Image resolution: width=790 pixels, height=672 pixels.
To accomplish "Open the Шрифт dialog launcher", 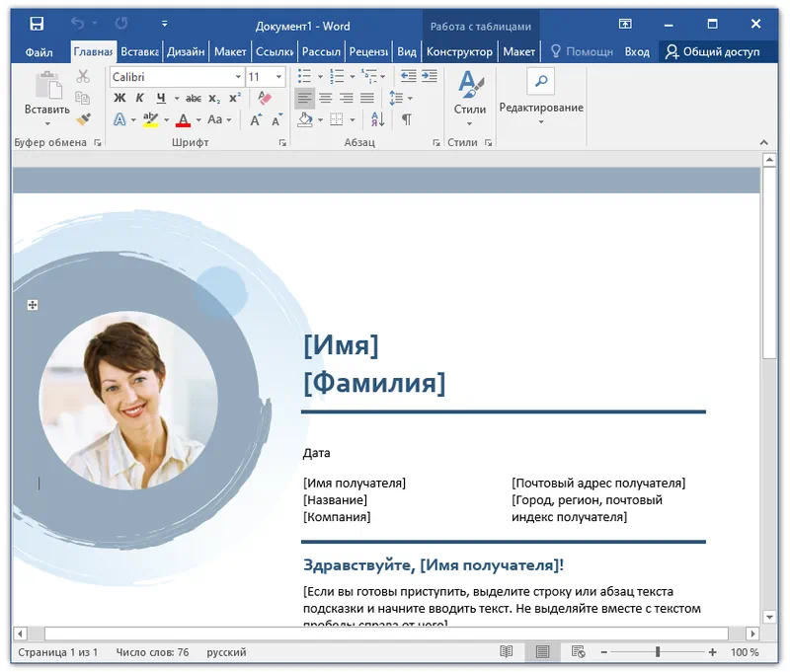I will [282, 143].
